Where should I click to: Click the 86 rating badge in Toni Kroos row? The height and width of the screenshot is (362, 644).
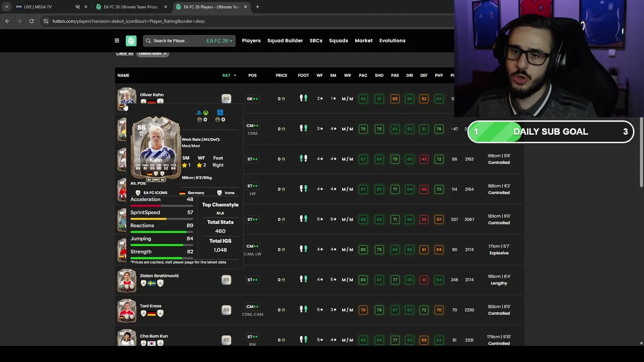coord(226,310)
